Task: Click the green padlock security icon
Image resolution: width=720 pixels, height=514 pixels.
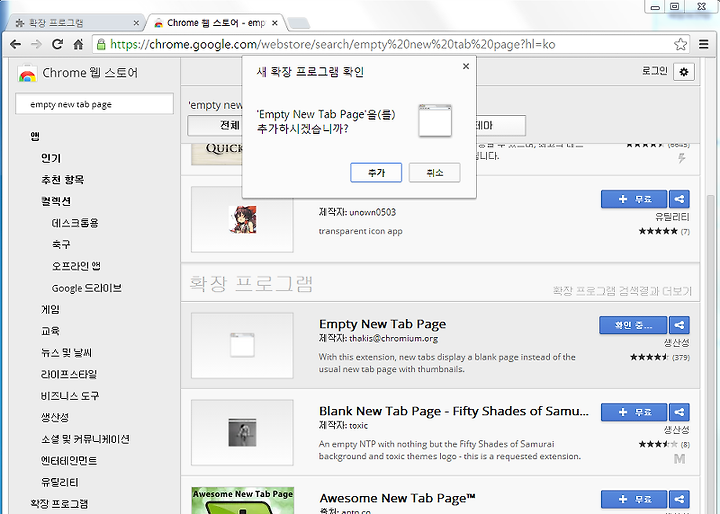Action: click(101, 44)
